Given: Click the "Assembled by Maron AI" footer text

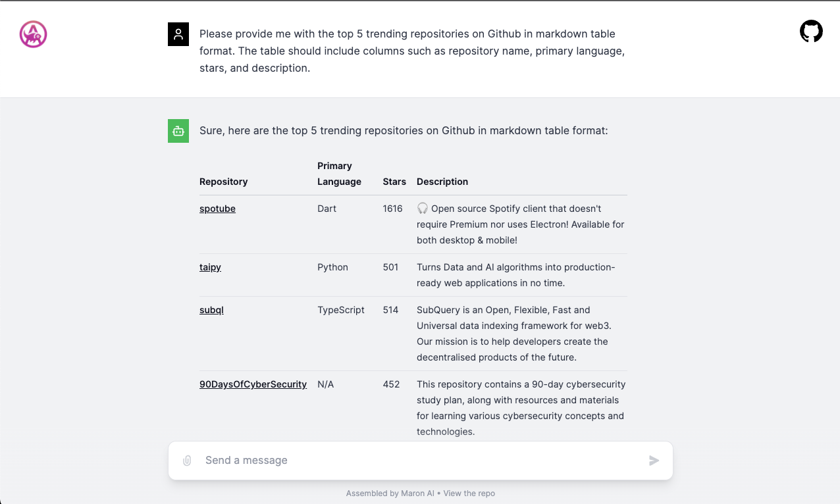Looking at the screenshot, I should [x=390, y=493].
